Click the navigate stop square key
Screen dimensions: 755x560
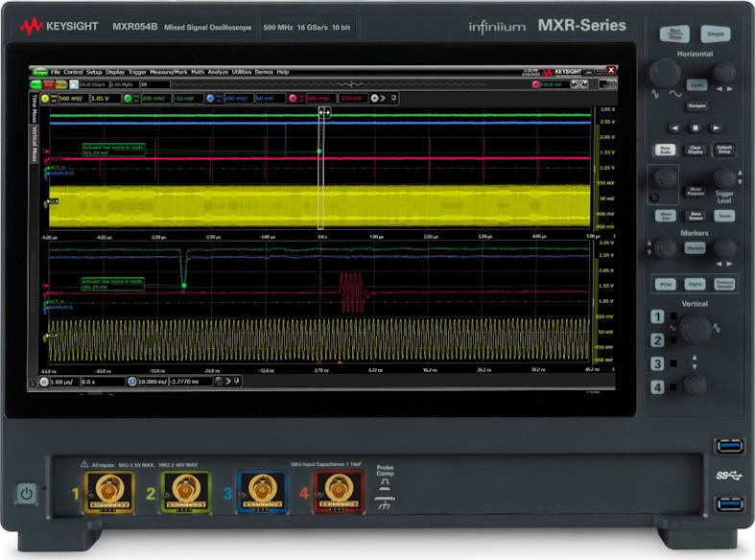(x=695, y=128)
